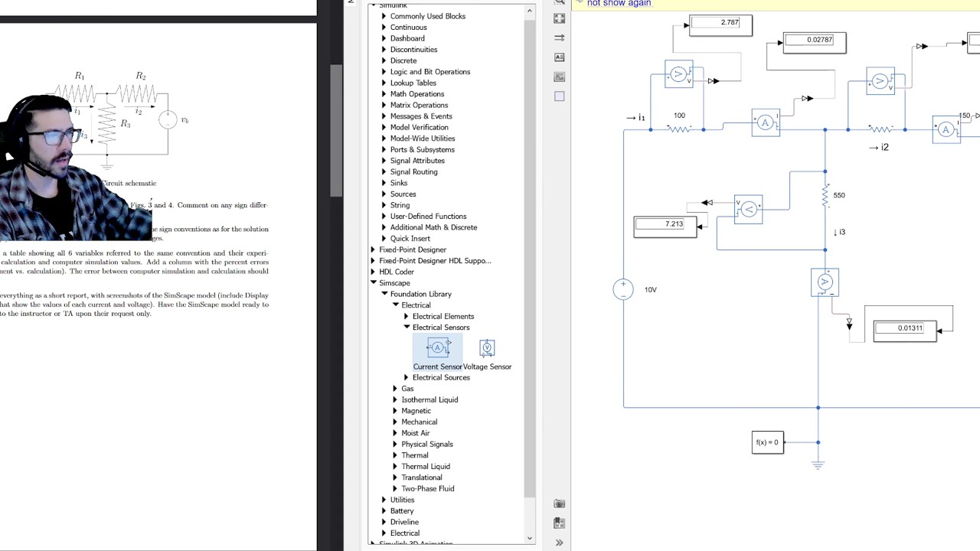Select PS-Simulink converter feeding 0.01311 display
This screenshot has width=980, height=551.
click(x=849, y=325)
